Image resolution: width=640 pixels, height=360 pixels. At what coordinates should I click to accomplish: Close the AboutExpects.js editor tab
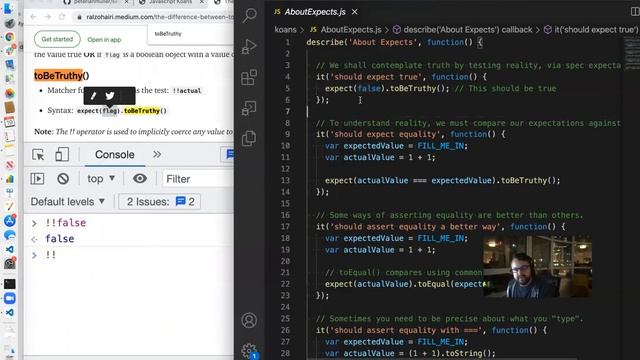[355, 12]
